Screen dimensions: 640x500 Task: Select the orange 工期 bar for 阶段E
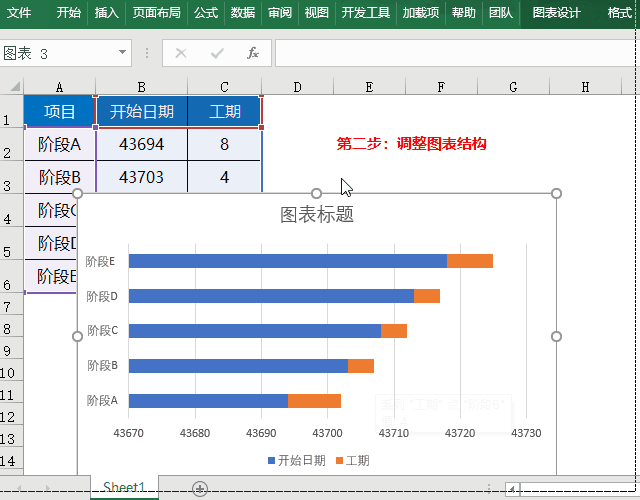(x=470, y=261)
